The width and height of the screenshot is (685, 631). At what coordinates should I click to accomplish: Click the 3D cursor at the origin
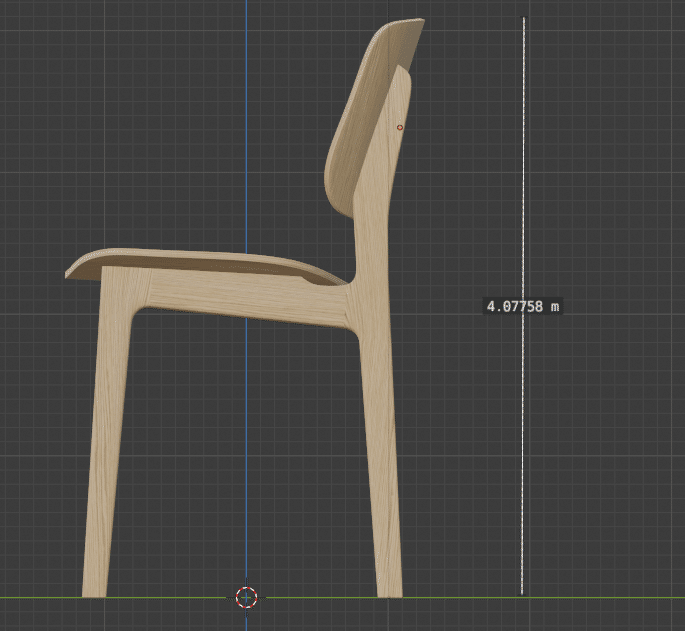(x=246, y=598)
